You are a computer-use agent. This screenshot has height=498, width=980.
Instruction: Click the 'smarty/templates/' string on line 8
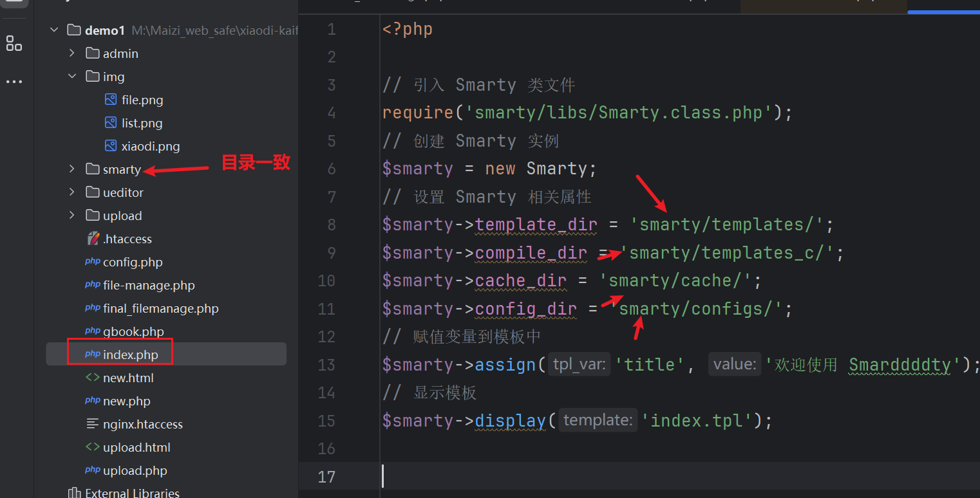coord(727,225)
